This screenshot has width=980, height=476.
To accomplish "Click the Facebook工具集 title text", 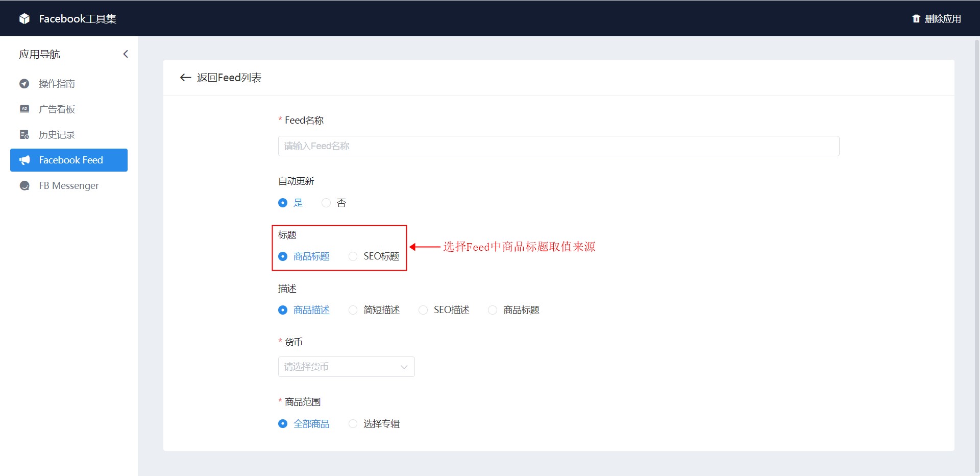I will 78,19.
